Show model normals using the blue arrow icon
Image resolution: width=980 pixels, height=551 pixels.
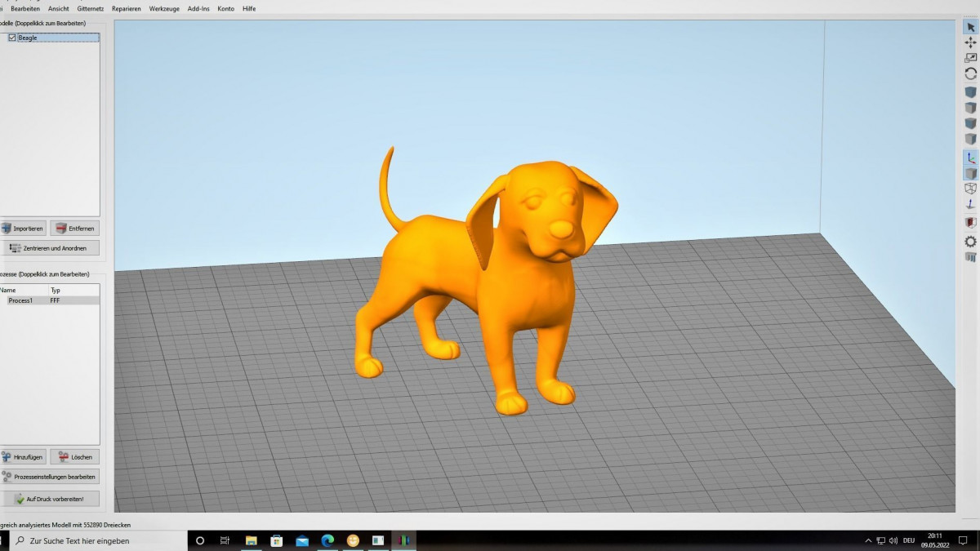pyautogui.click(x=970, y=204)
